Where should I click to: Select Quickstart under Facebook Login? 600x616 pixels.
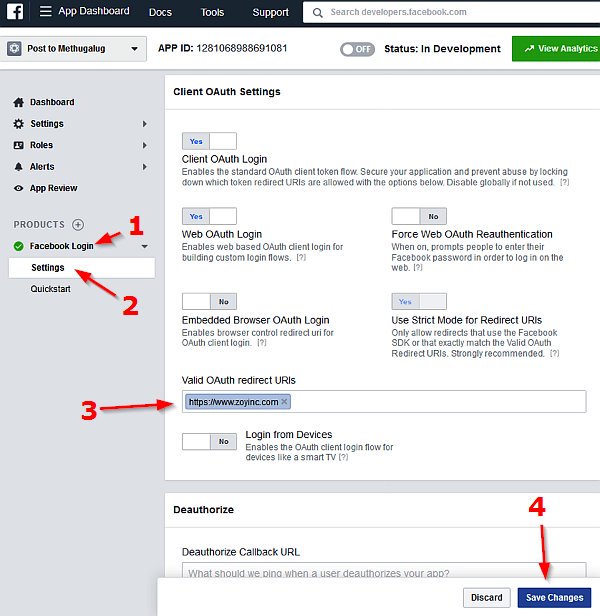50,289
